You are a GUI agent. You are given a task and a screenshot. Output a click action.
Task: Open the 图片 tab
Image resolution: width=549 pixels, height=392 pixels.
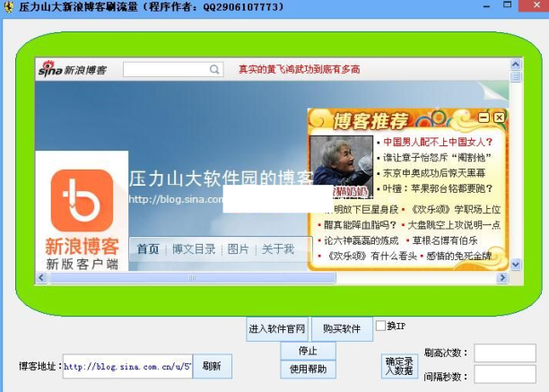[x=238, y=249]
